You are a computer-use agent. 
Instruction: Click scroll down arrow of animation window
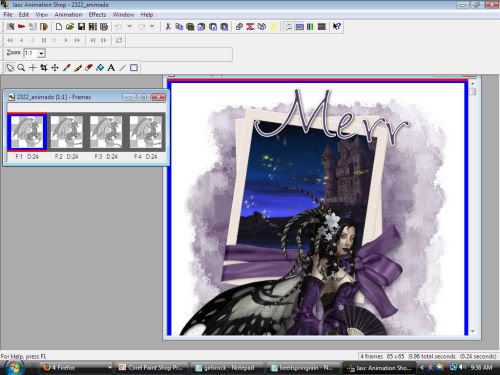point(473,332)
